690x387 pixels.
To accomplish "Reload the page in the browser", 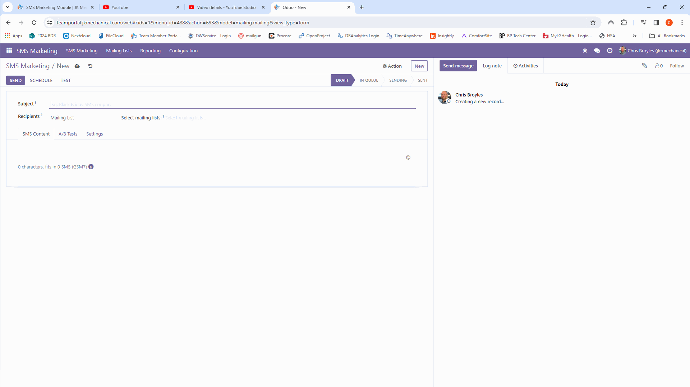I will pos(34,22).
